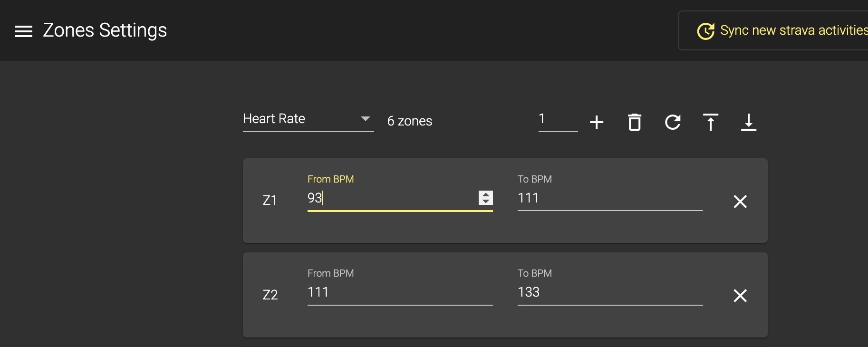Click the zone type dropdown arrow
868x347 pixels.
(365, 119)
